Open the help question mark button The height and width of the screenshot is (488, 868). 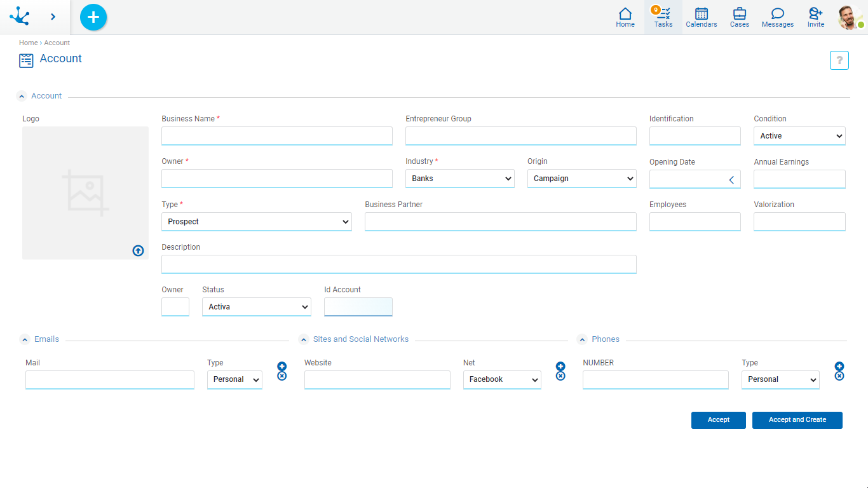pyautogui.click(x=839, y=60)
